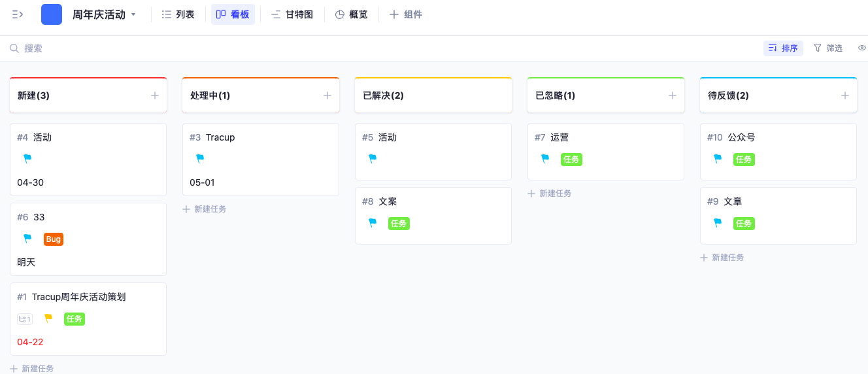Click 新建任务 under the 已忽略 column
This screenshot has height=374, width=868.
(x=550, y=194)
